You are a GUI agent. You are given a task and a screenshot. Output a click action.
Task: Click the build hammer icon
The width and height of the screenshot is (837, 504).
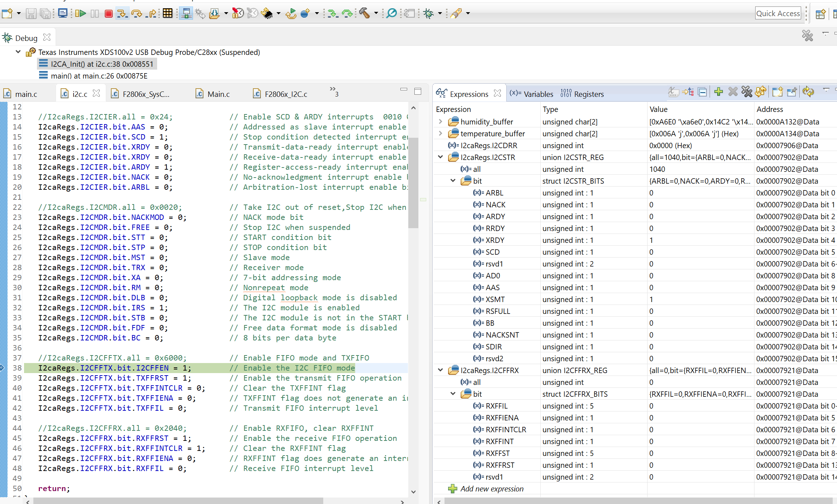(365, 14)
